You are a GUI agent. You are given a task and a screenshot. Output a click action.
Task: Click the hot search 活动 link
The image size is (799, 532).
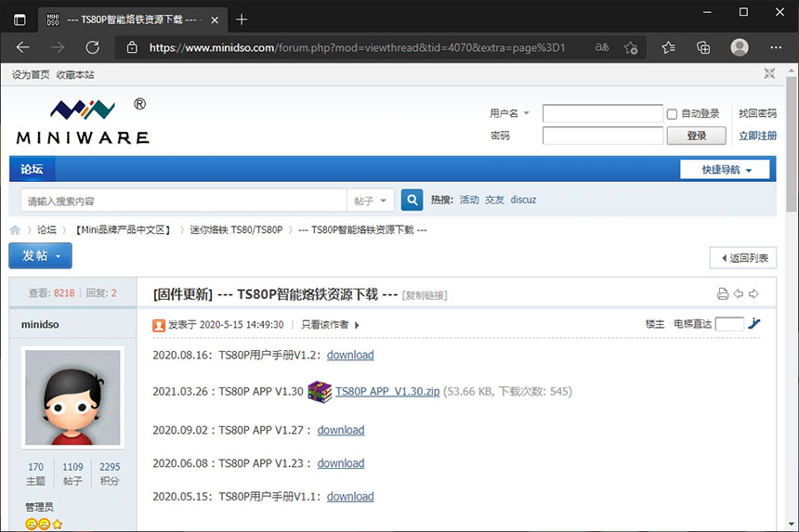click(x=469, y=200)
